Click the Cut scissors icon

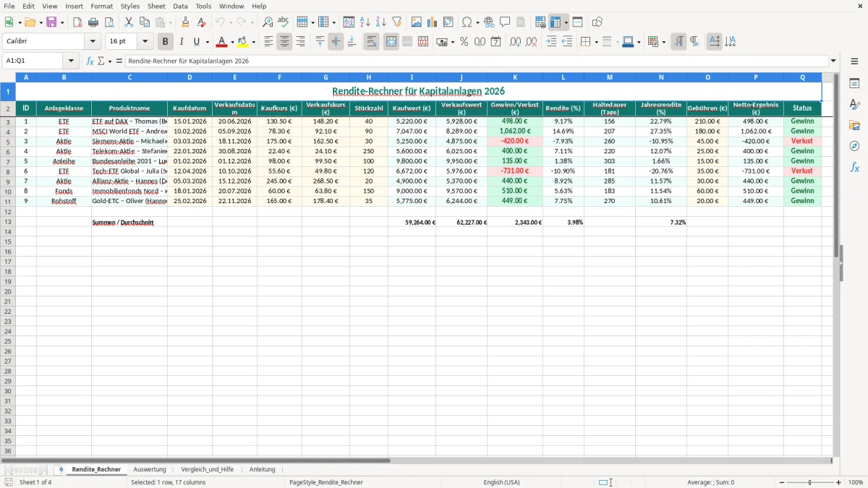coord(129,22)
